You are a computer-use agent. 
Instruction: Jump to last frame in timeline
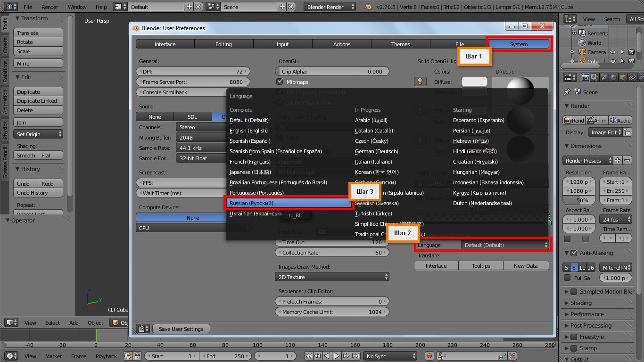point(355,356)
